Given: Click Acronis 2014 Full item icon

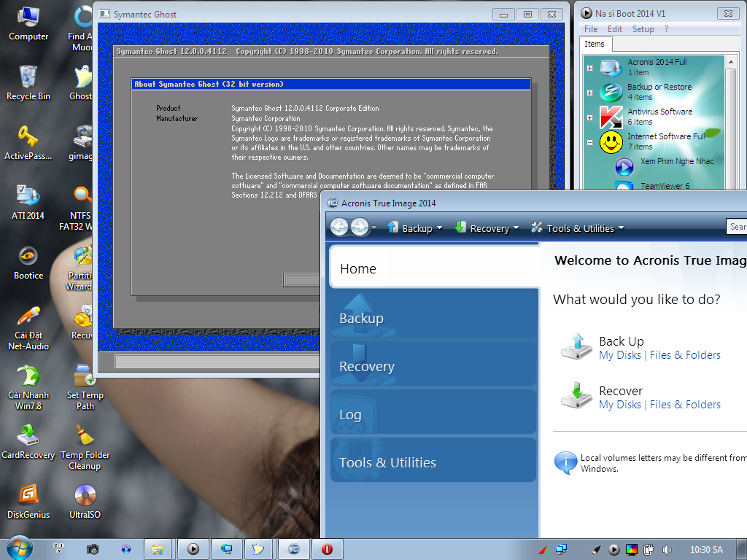Looking at the screenshot, I should [x=611, y=67].
